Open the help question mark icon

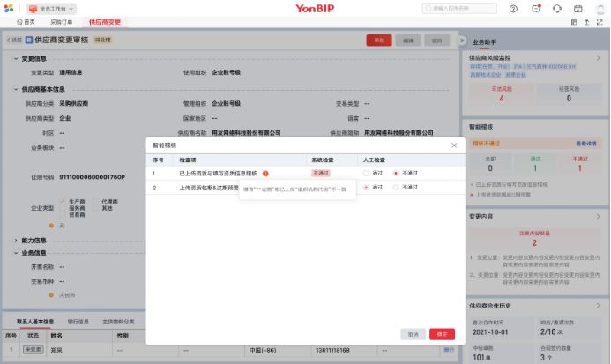click(513, 8)
